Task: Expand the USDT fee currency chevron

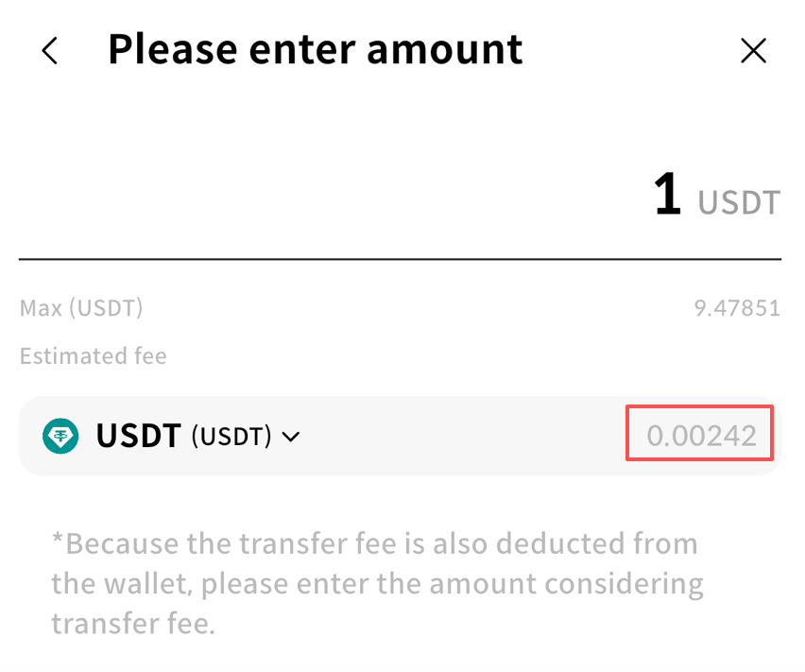Action: [x=291, y=437]
